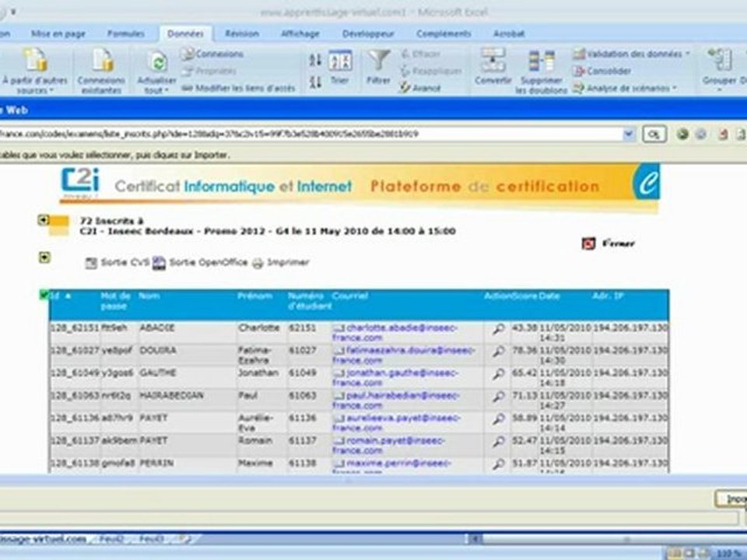Select the ABADIE name cell
This screenshot has height=560, width=747.
pyautogui.click(x=188, y=333)
